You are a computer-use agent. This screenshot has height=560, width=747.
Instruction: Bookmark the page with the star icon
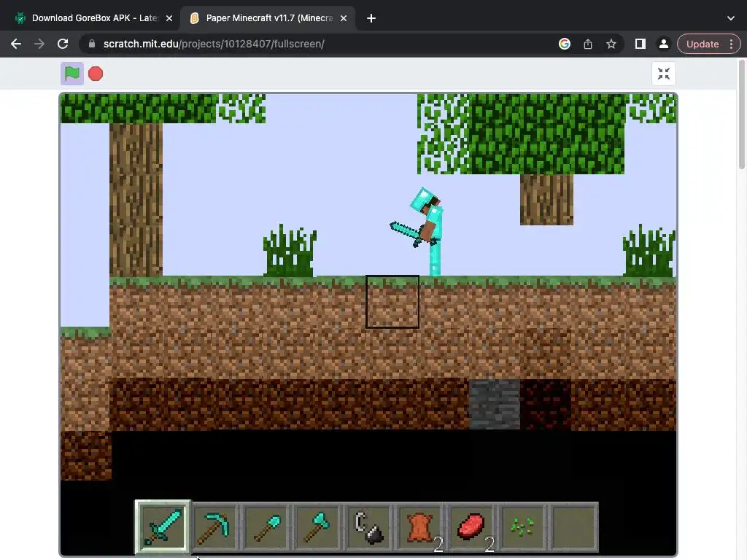pos(611,44)
